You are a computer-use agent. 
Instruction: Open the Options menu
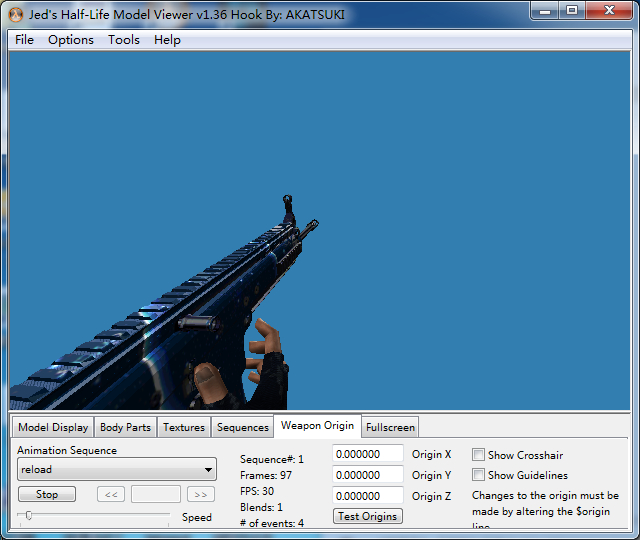tap(71, 40)
